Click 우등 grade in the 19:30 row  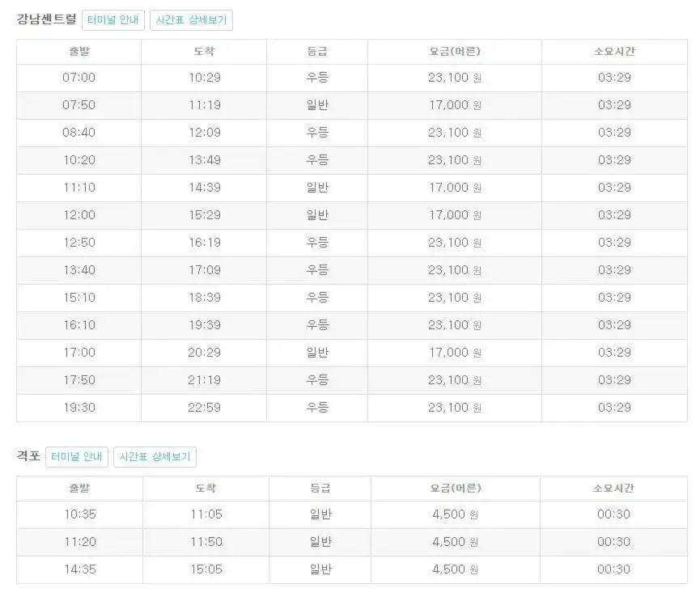pyautogui.click(x=317, y=408)
